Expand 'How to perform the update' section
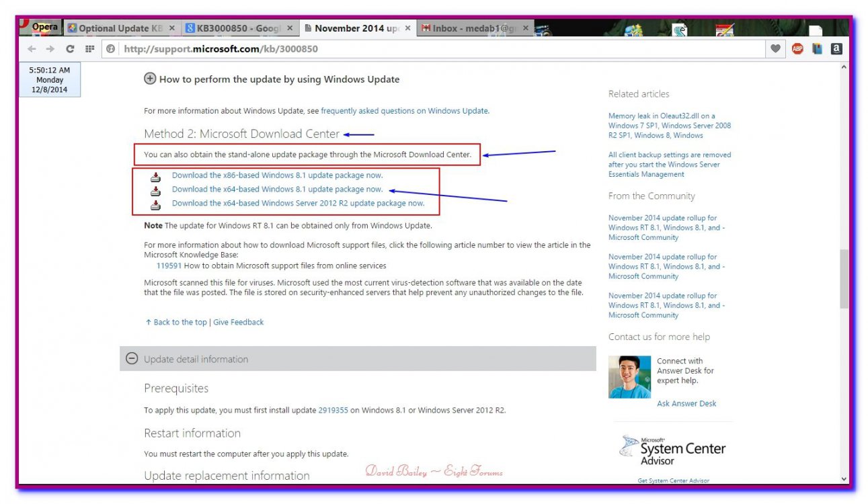Image resolution: width=868 pixels, height=504 pixels. point(150,79)
